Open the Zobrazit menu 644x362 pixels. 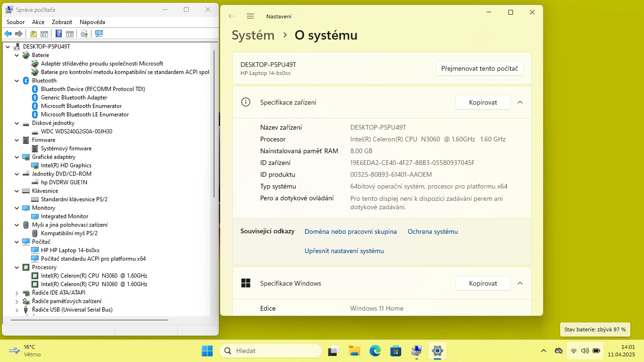(x=62, y=22)
